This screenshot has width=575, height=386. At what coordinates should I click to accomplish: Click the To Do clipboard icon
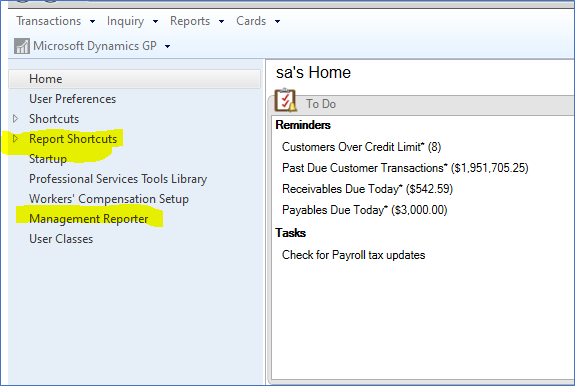point(285,100)
